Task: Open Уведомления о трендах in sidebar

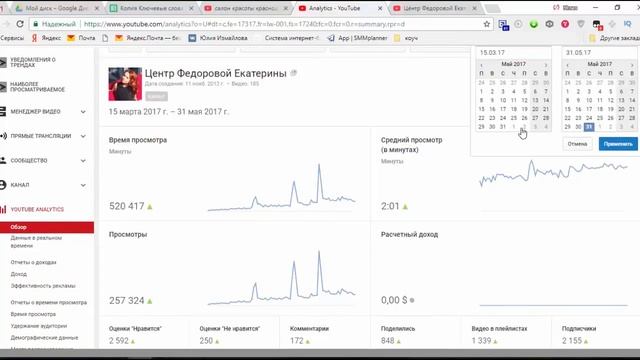Action: (x=33, y=62)
